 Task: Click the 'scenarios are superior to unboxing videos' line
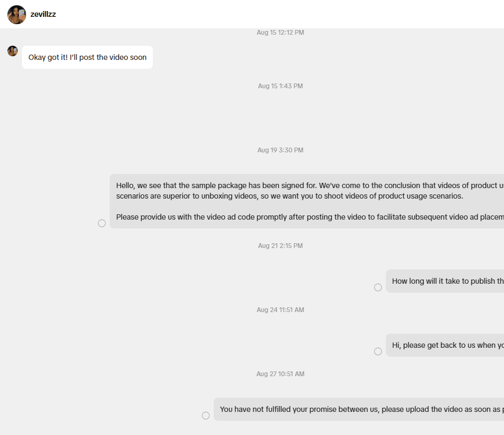290,196
